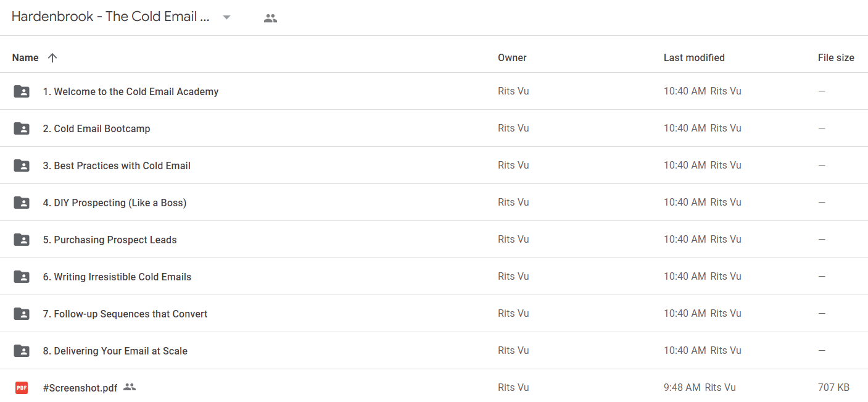Click the Hardenbrook folder title text
The width and height of the screenshot is (868, 402).
click(x=111, y=17)
